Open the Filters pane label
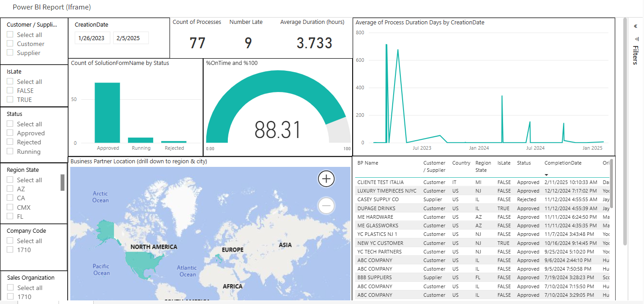Image resolution: width=644 pixels, height=304 pixels. pyautogui.click(x=635, y=55)
